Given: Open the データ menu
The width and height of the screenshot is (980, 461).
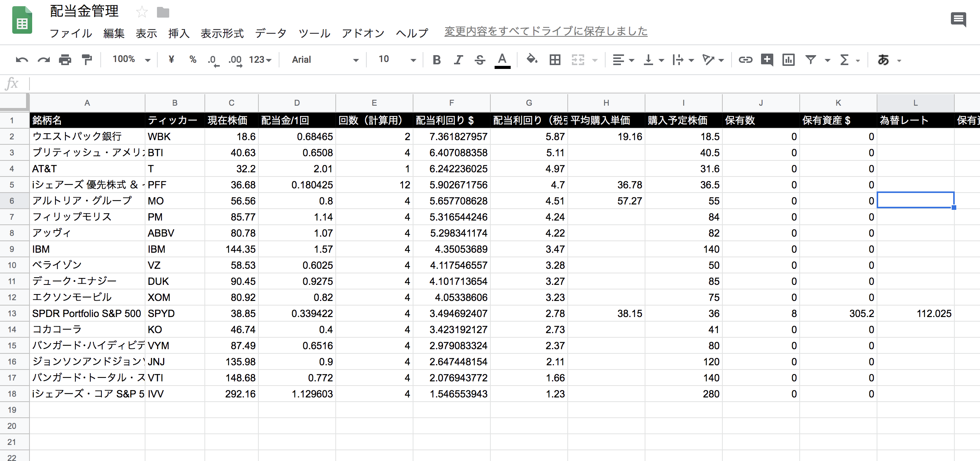Looking at the screenshot, I should pyautogui.click(x=271, y=33).
